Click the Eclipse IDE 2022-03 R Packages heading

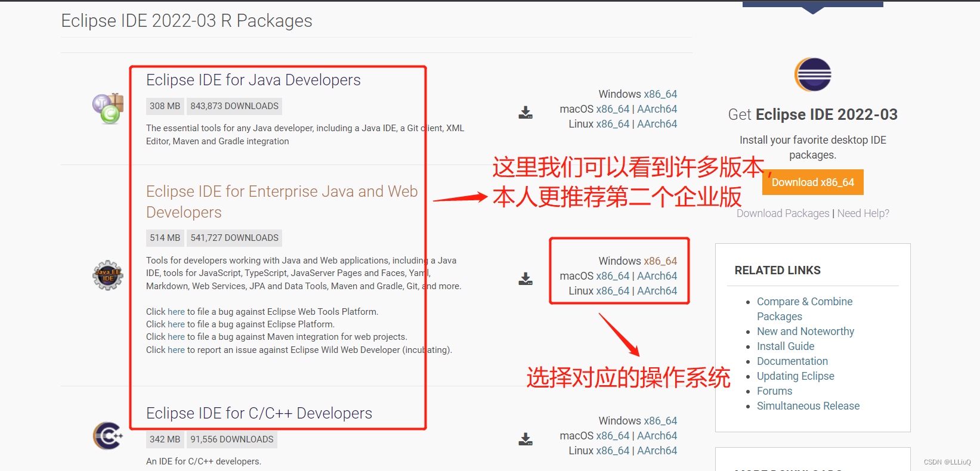[187, 21]
